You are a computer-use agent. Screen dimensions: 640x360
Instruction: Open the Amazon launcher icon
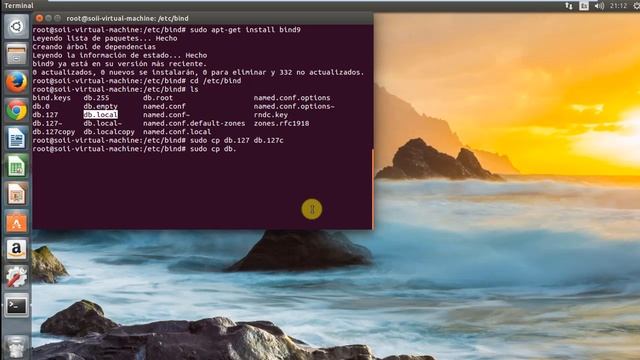tap(16, 250)
